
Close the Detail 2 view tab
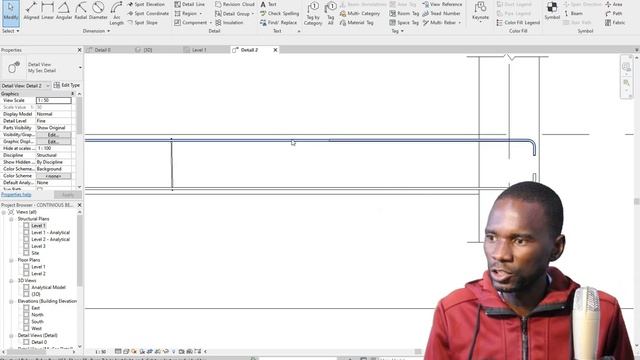pos(275,50)
